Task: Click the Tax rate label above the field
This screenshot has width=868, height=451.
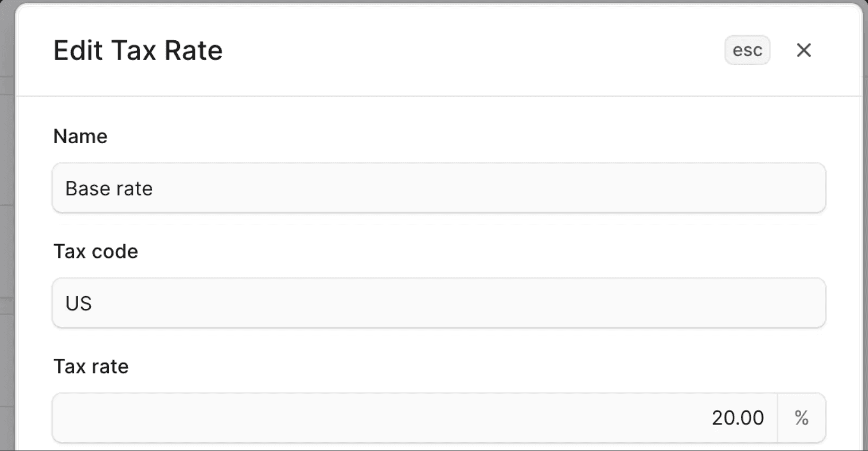Action: (90, 366)
